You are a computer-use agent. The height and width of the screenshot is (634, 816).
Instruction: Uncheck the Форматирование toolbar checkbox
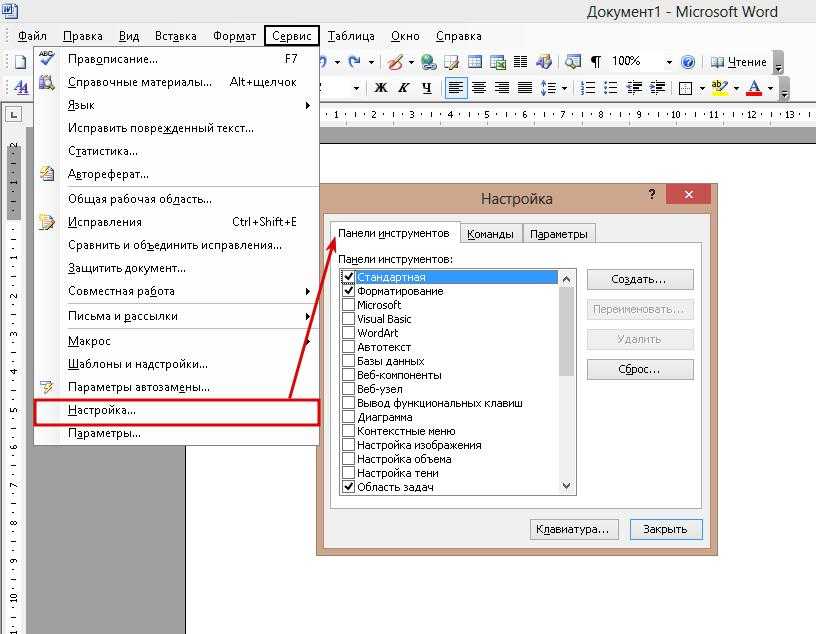coord(348,291)
